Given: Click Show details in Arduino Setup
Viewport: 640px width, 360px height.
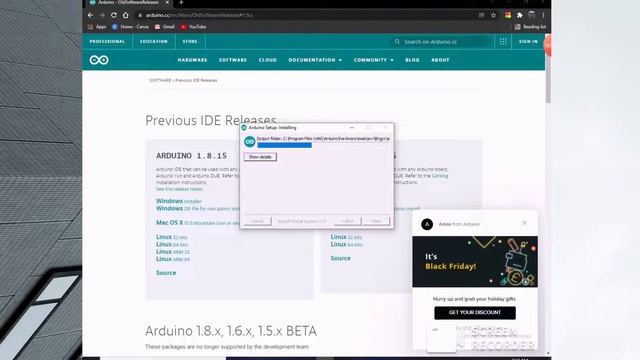Looking at the screenshot, I should (x=260, y=157).
